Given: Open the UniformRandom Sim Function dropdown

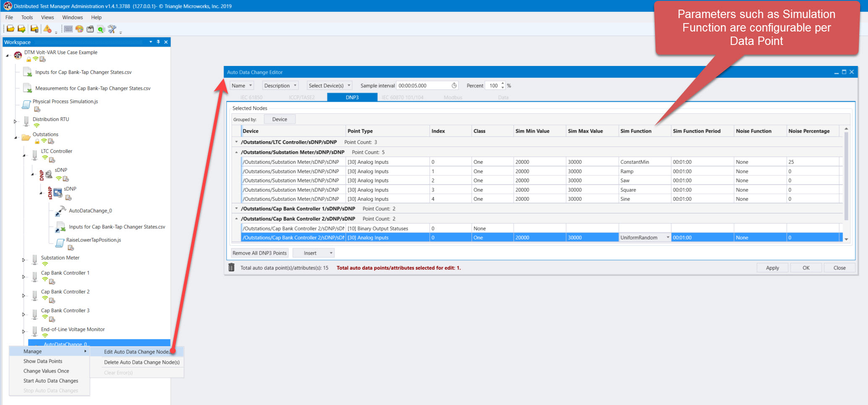Looking at the screenshot, I should [x=668, y=238].
